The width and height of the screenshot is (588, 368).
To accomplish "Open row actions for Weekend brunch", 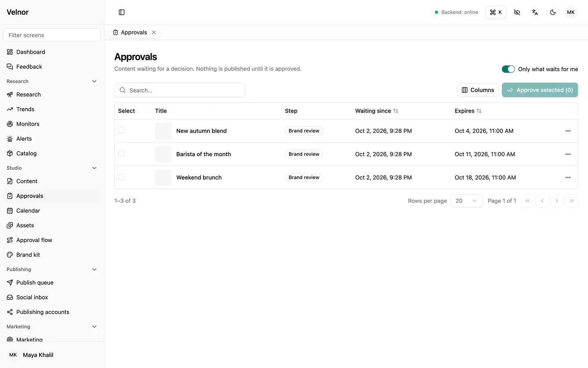I will tap(568, 177).
